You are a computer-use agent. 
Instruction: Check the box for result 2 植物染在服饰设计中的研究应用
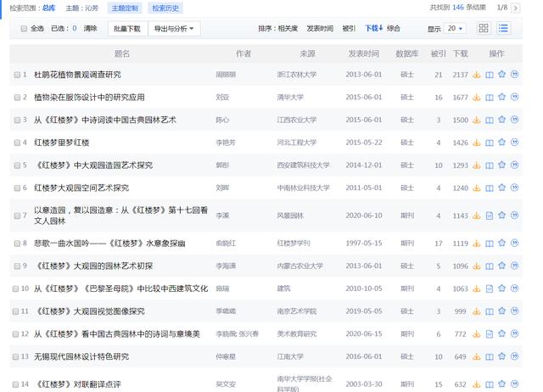[x=17, y=98]
